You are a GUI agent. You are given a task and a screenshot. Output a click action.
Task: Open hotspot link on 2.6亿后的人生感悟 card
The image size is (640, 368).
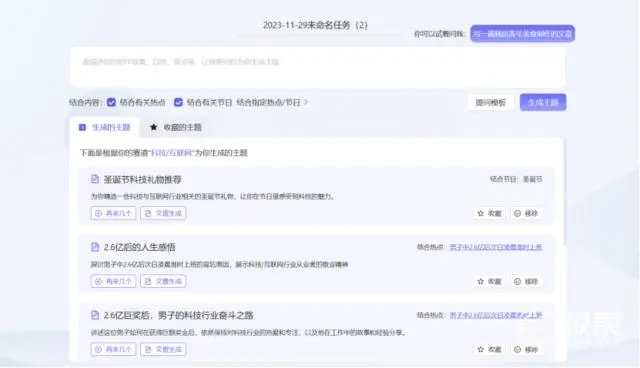click(x=496, y=247)
